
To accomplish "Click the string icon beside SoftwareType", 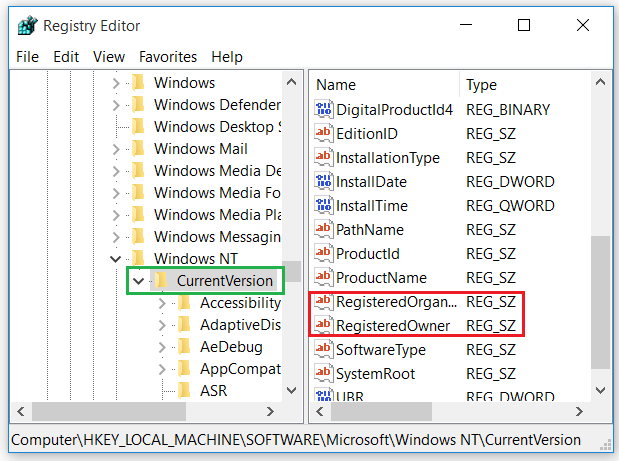I will click(324, 350).
